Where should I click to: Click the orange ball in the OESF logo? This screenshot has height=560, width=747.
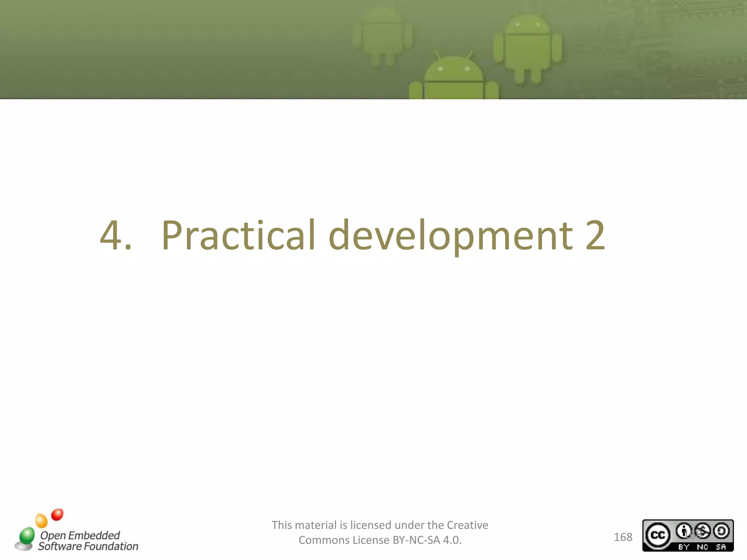pyautogui.click(x=41, y=520)
